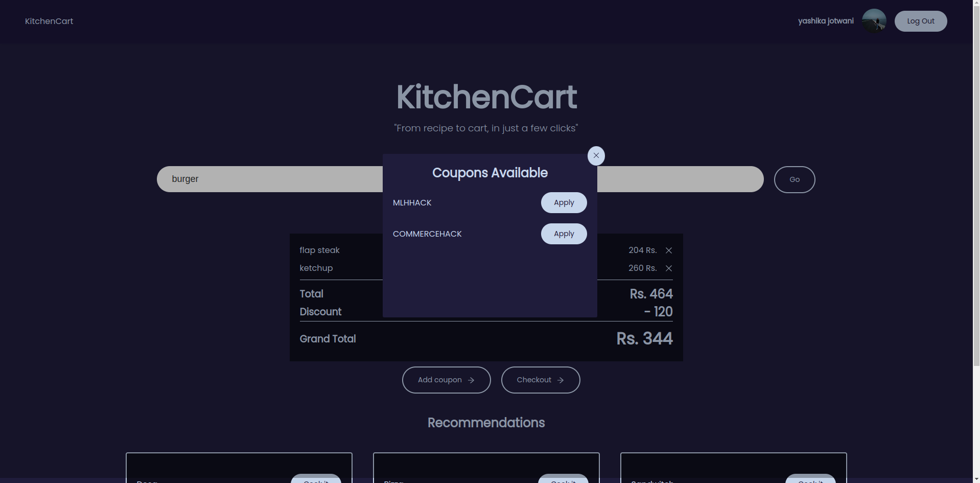Screen dimensions: 980x483
Task: Click the arrow icon inside Checkout button
Action: tap(561, 380)
